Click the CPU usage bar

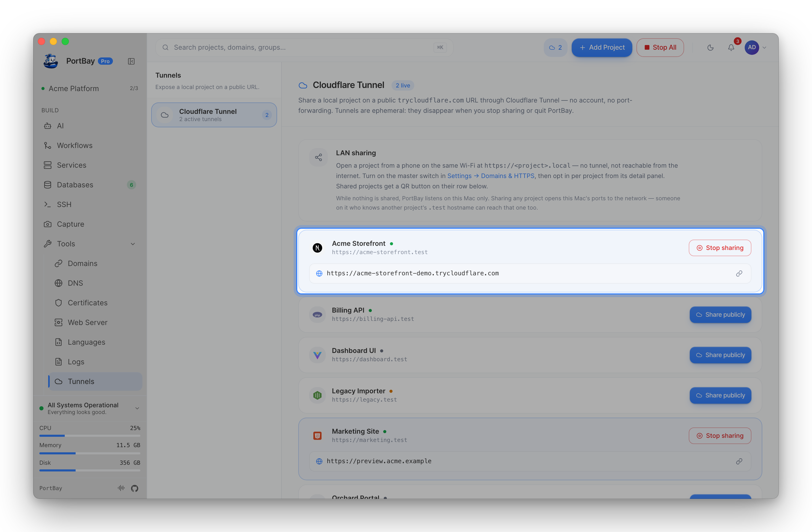pos(90,436)
